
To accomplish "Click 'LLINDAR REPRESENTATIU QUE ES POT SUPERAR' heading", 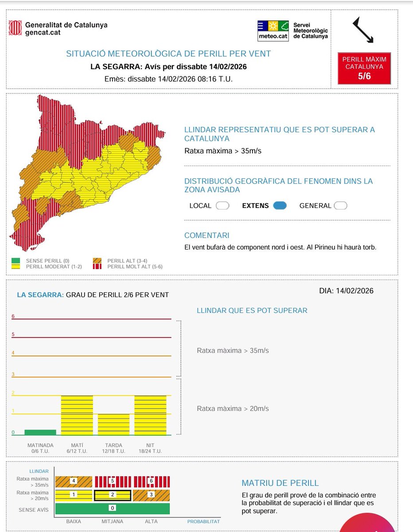I will tap(280, 134).
